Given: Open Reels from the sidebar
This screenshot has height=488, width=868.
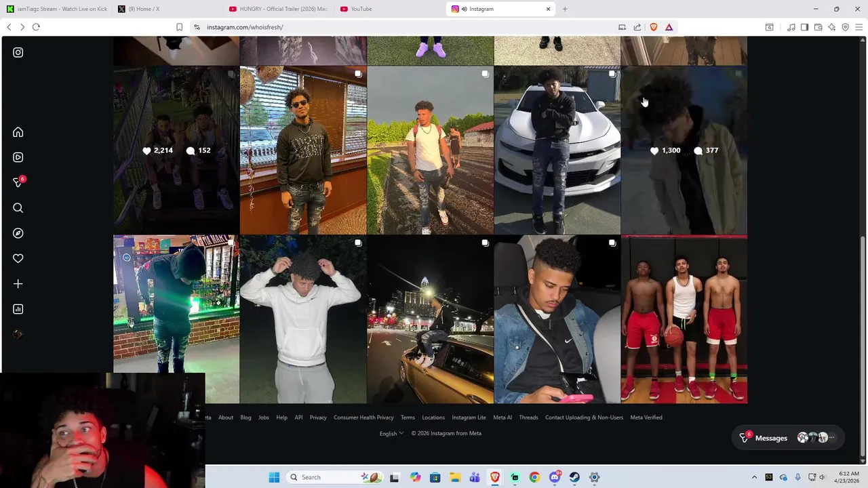Looking at the screenshot, I should pos(18,157).
